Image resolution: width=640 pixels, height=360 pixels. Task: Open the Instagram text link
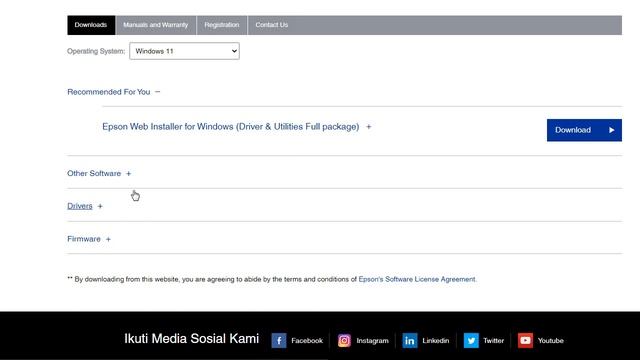[372, 340]
